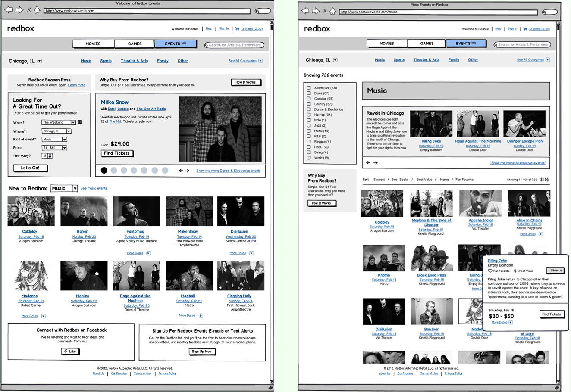Image resolution: width=571 pixels, height=392 pixels.
Task: Sort the music events by Best Seats
Action: [x=400, y=180]
